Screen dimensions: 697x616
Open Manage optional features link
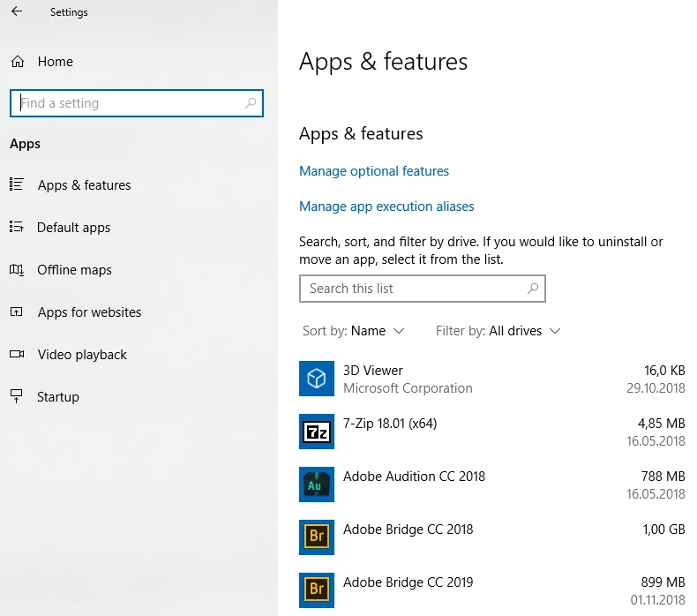click(x=374, y=171)
